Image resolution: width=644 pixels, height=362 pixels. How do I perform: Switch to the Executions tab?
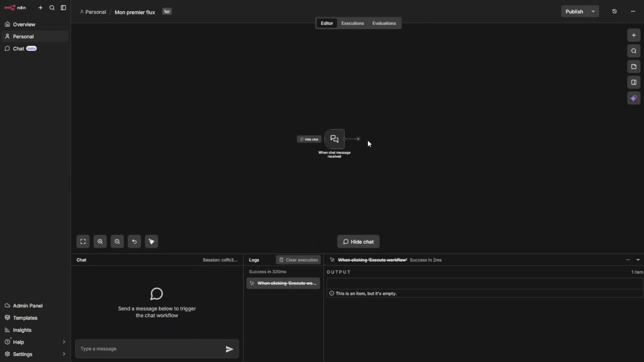coord(352,23)
